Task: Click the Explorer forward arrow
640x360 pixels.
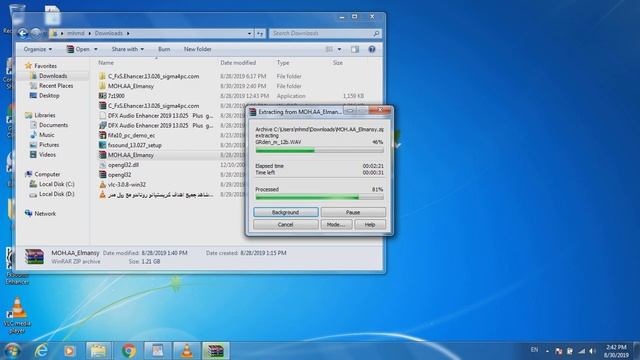Action: point(36,33)
